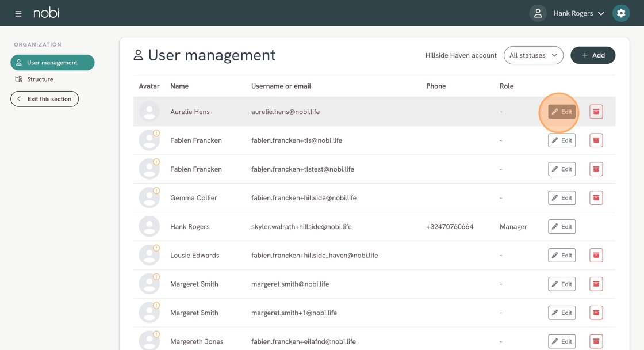Click Edit for fabien.francken+tlstest@nobi.life
644x350 pixels.
(561, 169)
